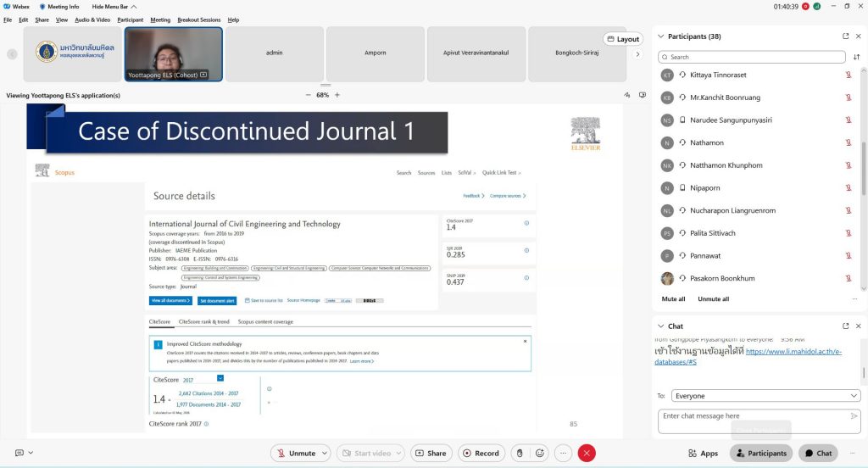Viewport: 868px width, 468px height.
Task: Expand the Unmute audio options arrow
Action: 324,454
